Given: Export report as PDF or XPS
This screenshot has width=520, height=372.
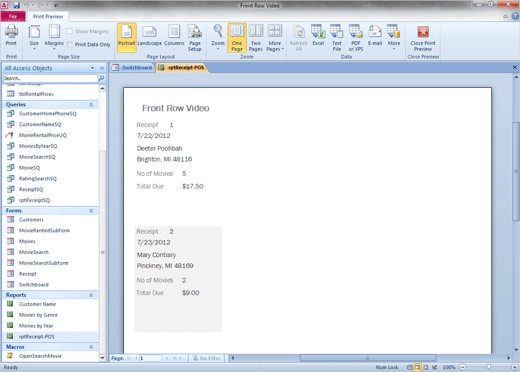Looking at the screenshot, I should tap(356, 38).
